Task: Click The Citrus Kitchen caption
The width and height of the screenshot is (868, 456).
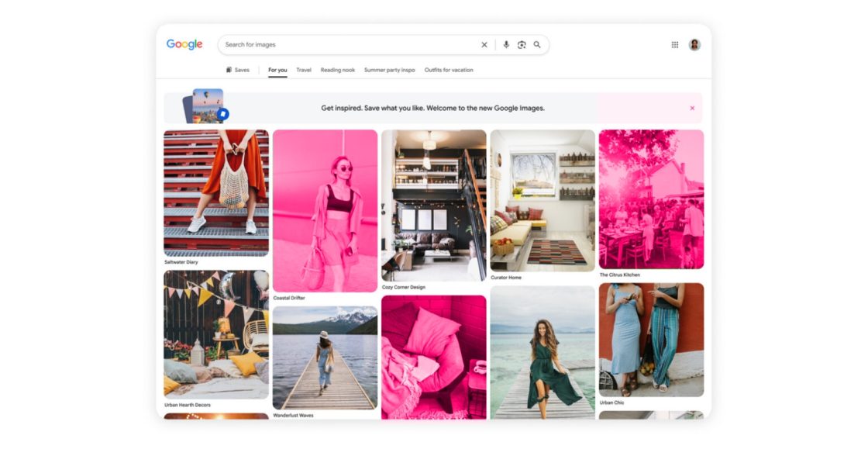Action: click(x=619, y=275)
